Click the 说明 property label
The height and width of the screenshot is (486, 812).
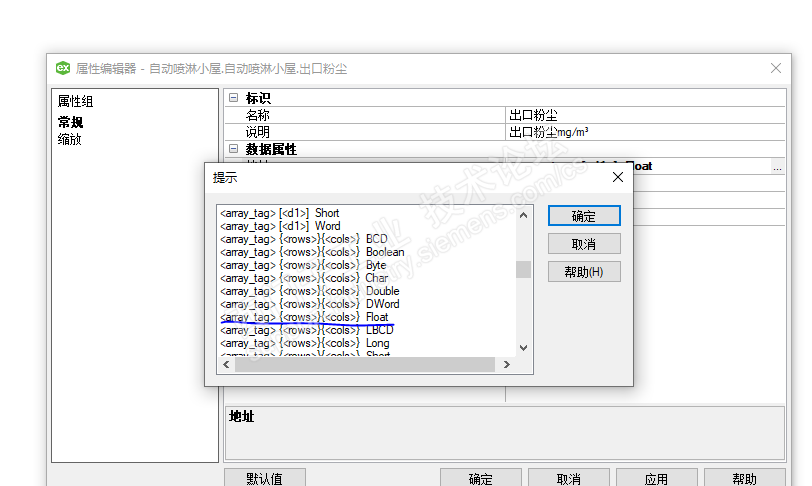point(257,132)
